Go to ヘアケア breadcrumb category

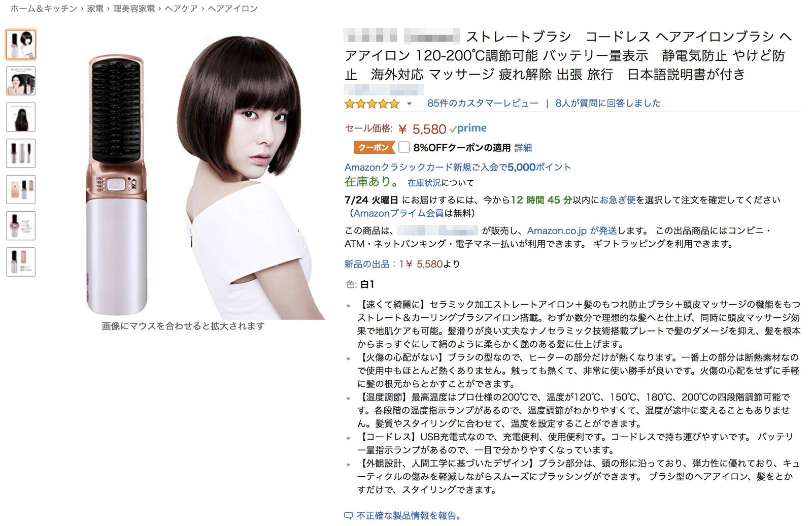click(181, 9)
